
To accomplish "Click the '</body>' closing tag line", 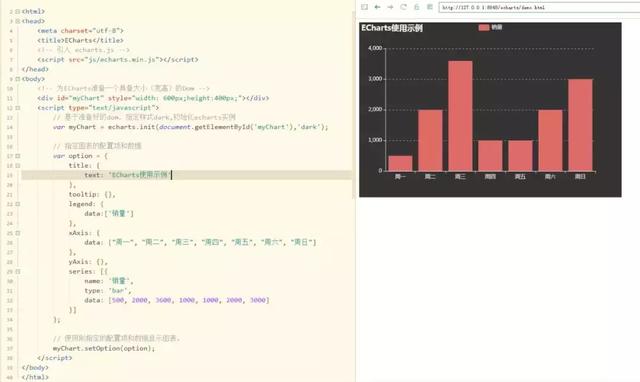I will point(35,368).
